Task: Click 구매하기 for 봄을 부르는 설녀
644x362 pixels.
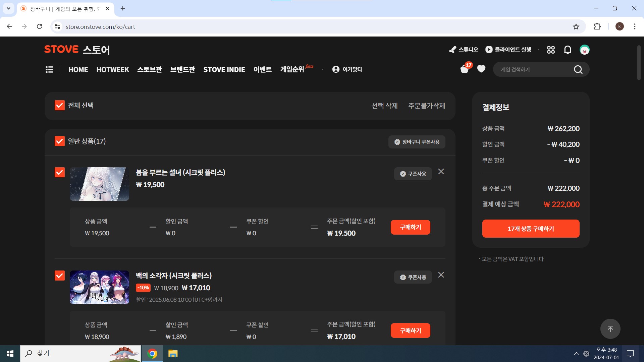Action: tap(411, 227)
